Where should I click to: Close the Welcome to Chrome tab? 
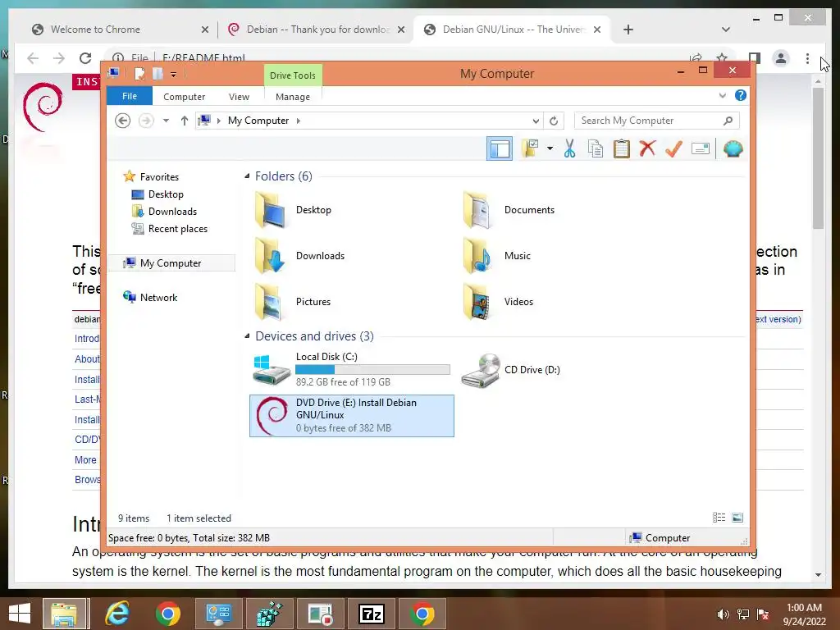click(204, 30)
